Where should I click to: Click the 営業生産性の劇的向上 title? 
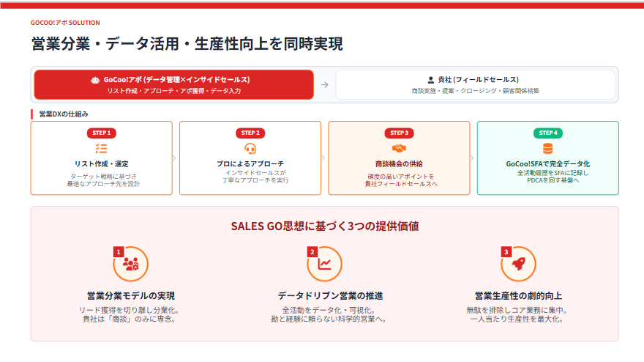coord(518,296)
